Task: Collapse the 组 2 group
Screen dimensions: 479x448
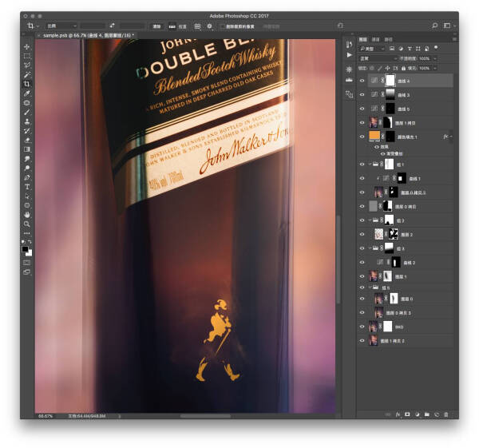Action: (370, 220)
